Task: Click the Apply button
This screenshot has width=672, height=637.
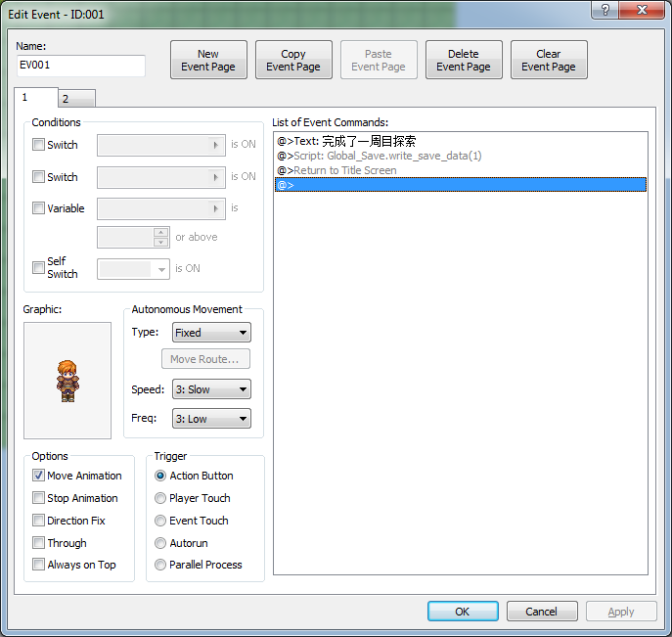Action: click(621, 612)
